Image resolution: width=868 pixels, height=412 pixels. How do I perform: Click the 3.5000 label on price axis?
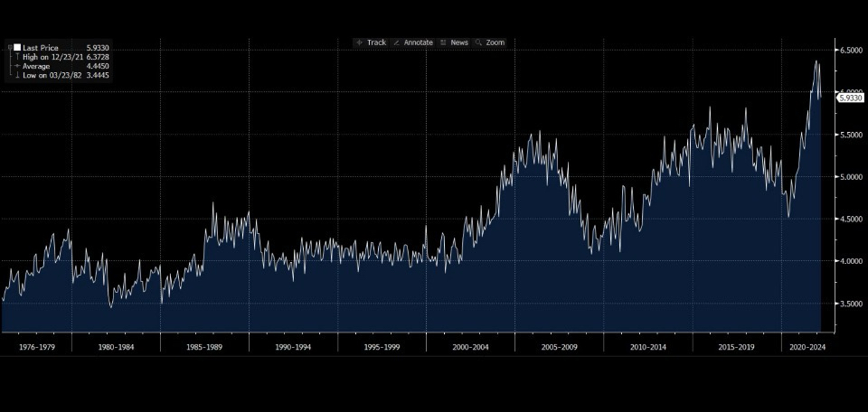click(852, 304)
